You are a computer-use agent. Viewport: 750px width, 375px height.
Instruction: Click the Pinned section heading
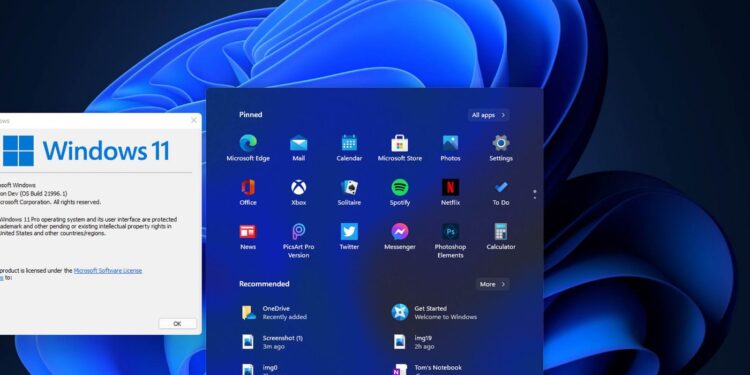pos(251,115)
